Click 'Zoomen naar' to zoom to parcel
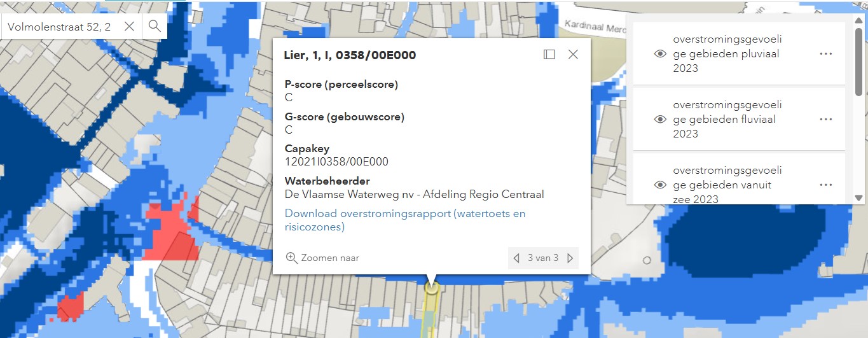 pyautogui.click(x=322, y=258)
